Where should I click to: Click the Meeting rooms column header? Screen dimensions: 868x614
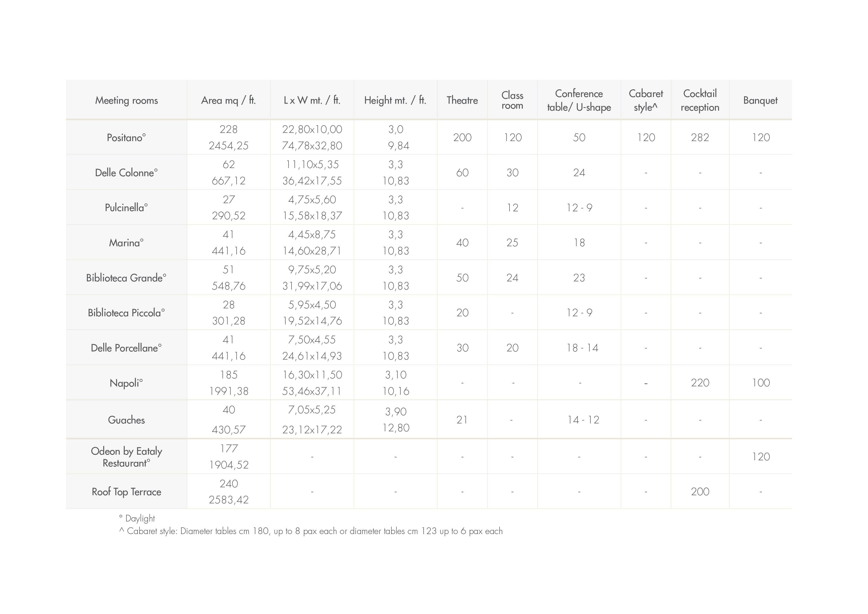point(126,100)
